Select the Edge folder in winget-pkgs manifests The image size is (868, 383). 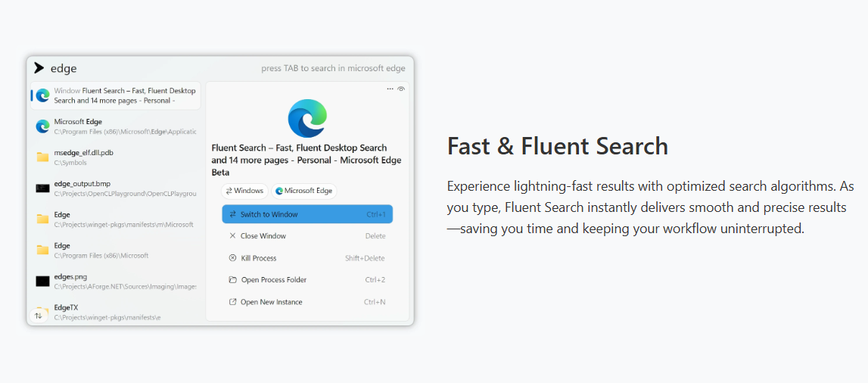tap(115, 220)
